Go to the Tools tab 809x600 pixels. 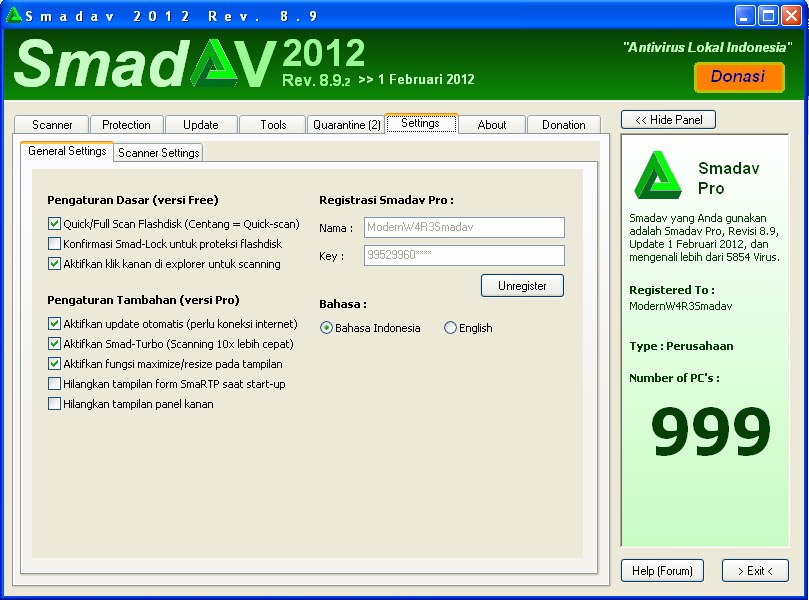[273, 125]
